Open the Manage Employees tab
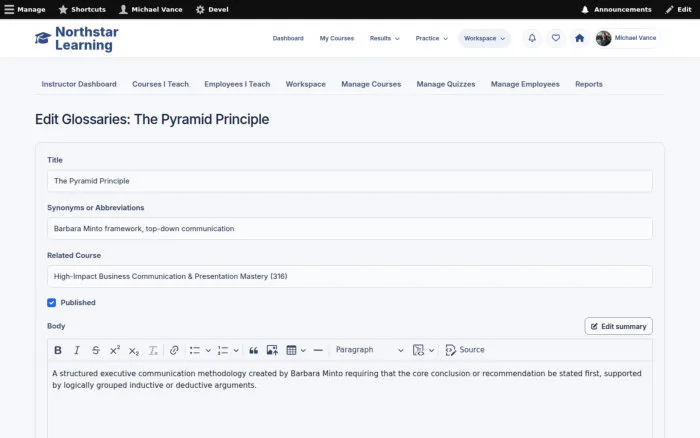 tap(525, 84)
